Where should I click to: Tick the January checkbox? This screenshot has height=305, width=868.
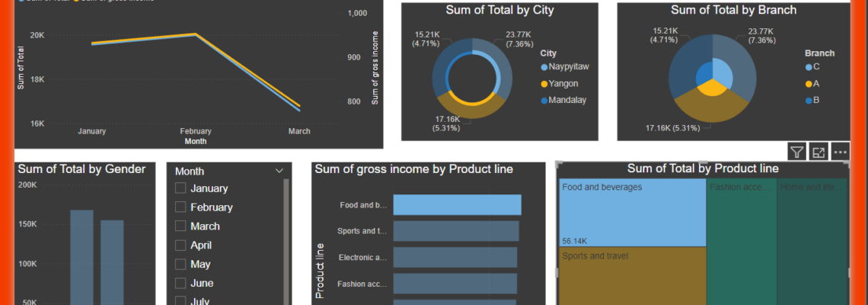pos(180,188)
